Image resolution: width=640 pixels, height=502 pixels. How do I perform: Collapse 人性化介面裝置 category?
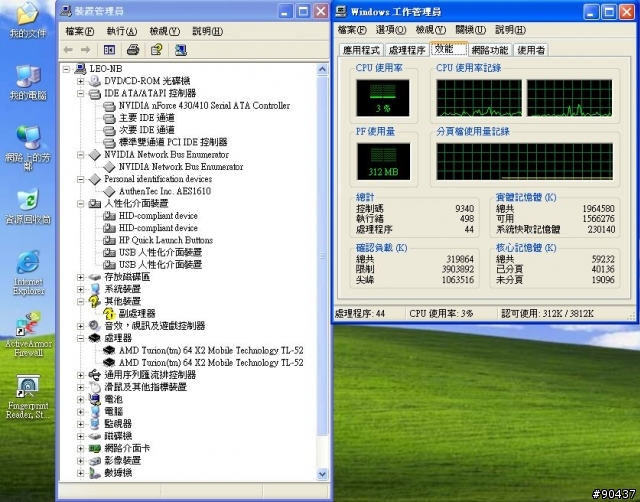coord(80,204)
